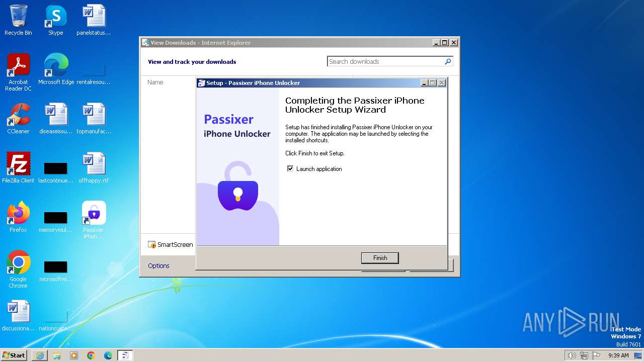Image resolution: width=644 pixels, height=362 pixels.
Task: Click the Setup window title bar icon
Action: tap(201, 83)
